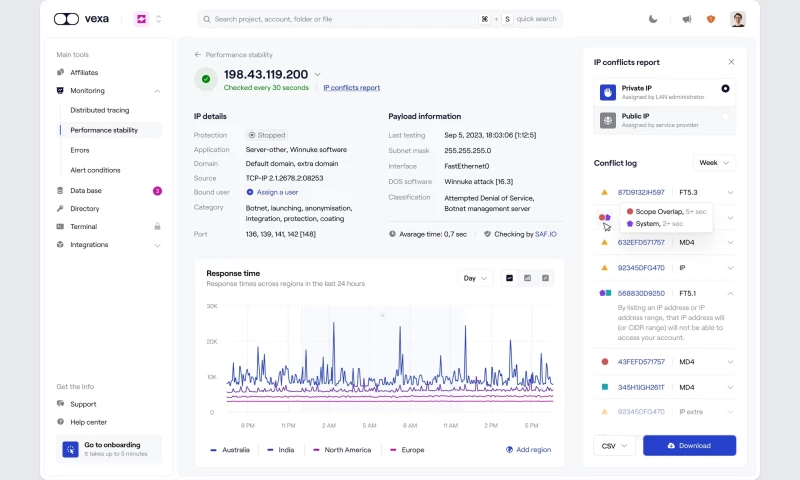Collapse the 568830D9250 conflict entry
The image size is (800, 480).
[730, 293]
